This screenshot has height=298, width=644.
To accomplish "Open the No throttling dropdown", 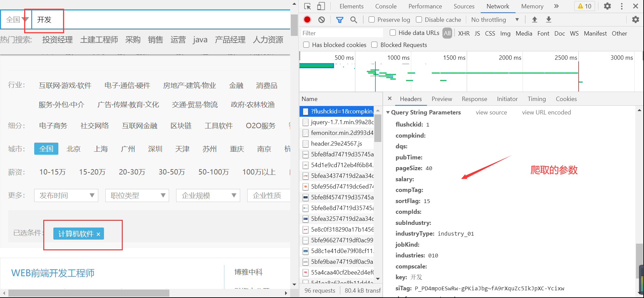I will [x=495, y=19].
